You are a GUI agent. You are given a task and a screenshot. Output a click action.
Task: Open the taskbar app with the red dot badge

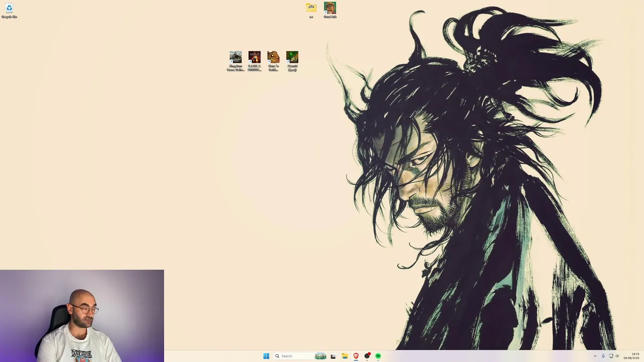tap(367, 356)
